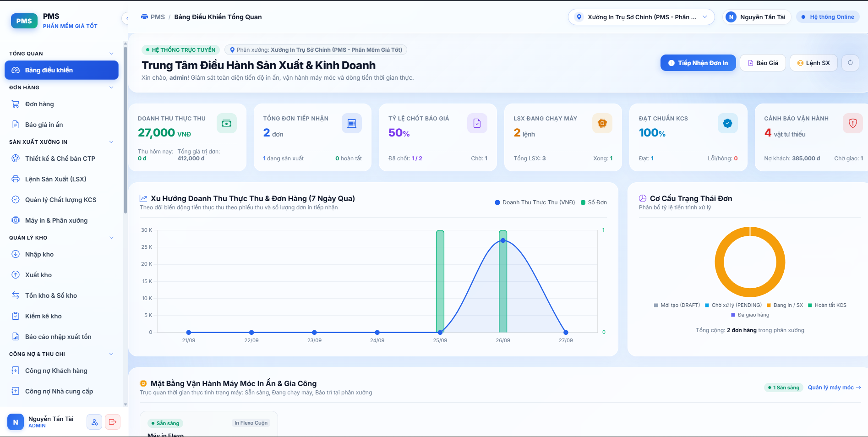Image resolution: width=868 pixels, height=437 pixels.
Task: Open Lệnh Sản Xuất (LSX) in the sidebar
Action: pos(61,179)
